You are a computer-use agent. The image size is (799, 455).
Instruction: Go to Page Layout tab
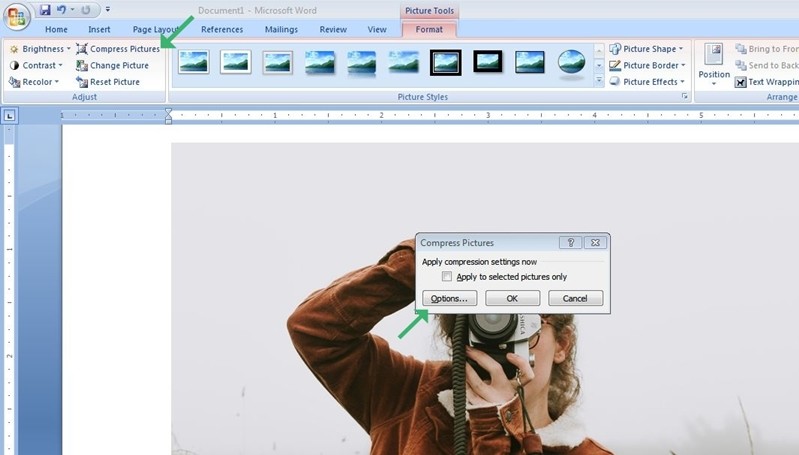pyautogui.click(x=155, y=30)
